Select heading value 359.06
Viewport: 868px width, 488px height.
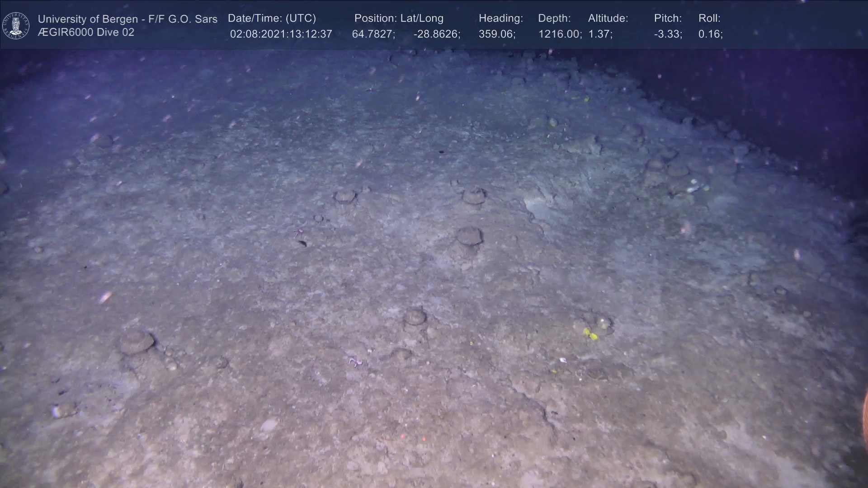(496, 34)
